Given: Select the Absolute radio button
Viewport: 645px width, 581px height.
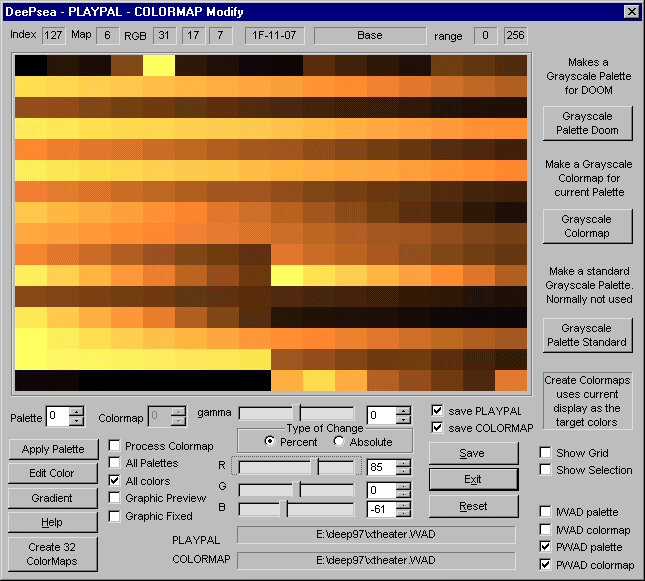Looking at the screenshot, I should 340,442.
